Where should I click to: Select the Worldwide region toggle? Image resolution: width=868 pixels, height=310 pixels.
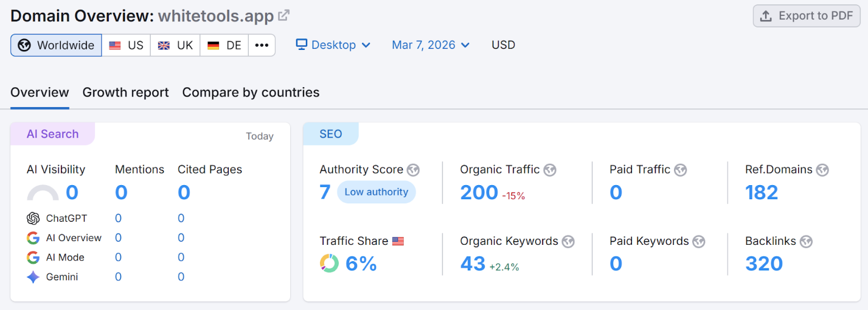click(x=56, y=45)
